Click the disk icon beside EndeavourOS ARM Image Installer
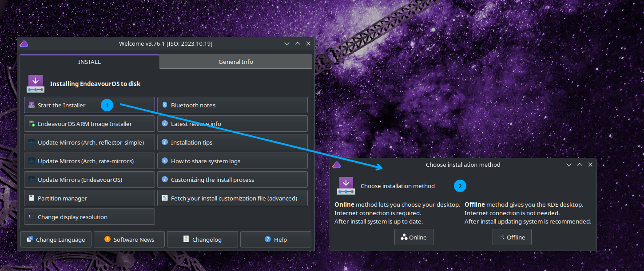 [31, 124]
